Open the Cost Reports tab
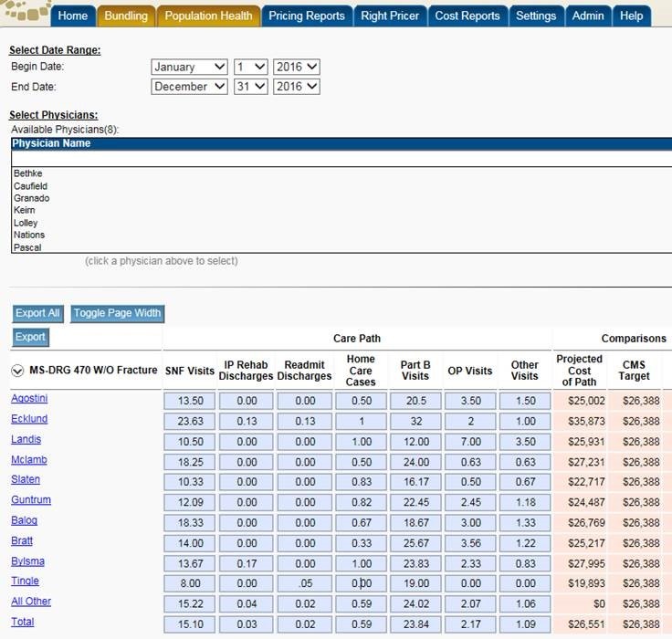This screenshot has height=639, width=672. click(x=467, y=16)
